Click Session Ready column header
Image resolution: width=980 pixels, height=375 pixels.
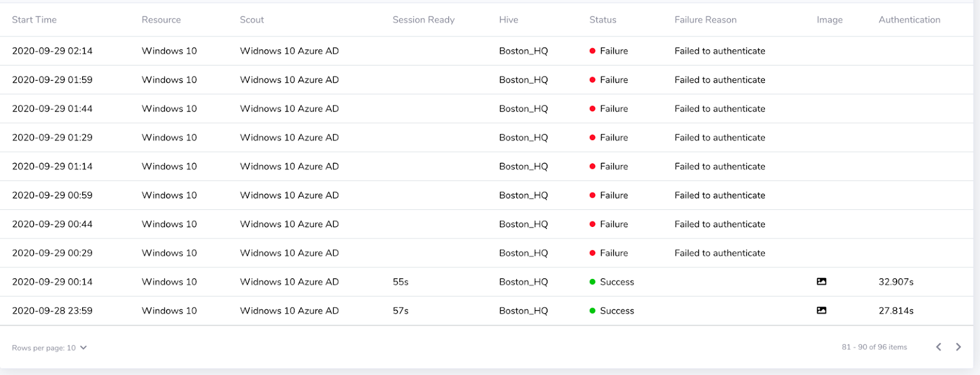[423, 20]
